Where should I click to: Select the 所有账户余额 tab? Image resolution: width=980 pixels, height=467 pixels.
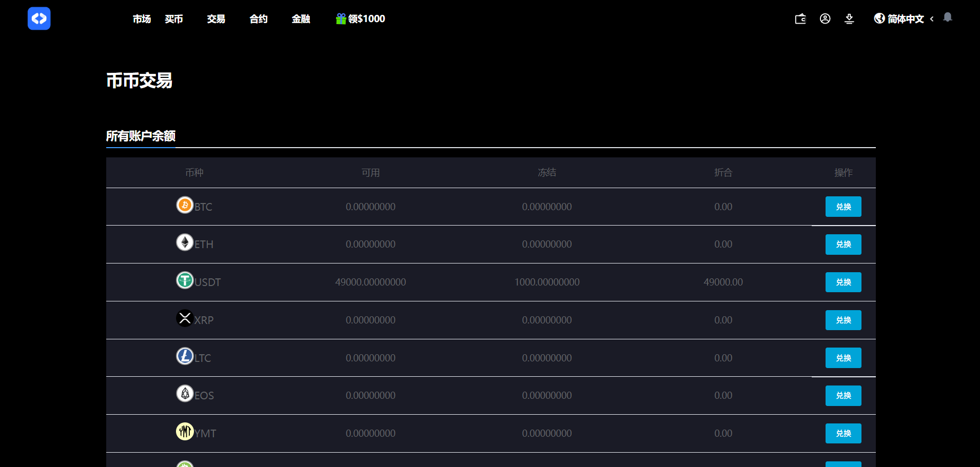pyautogui.click(x=141, y=136)
